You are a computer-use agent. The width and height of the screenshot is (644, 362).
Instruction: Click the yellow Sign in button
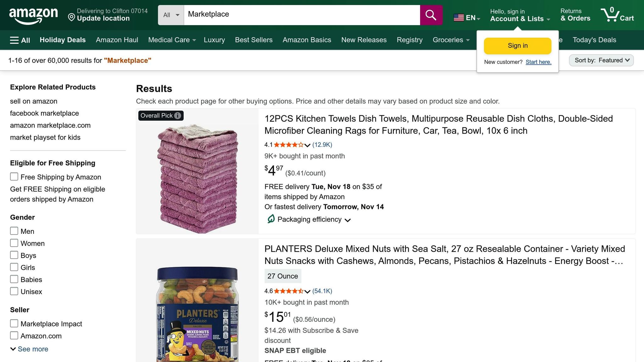(517, 45)
